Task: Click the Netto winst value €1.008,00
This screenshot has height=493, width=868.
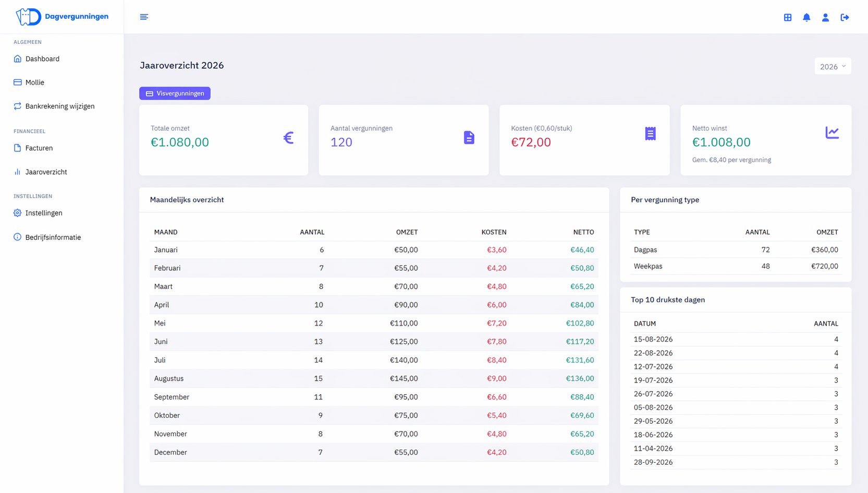Action: click(x=722, y=142)
